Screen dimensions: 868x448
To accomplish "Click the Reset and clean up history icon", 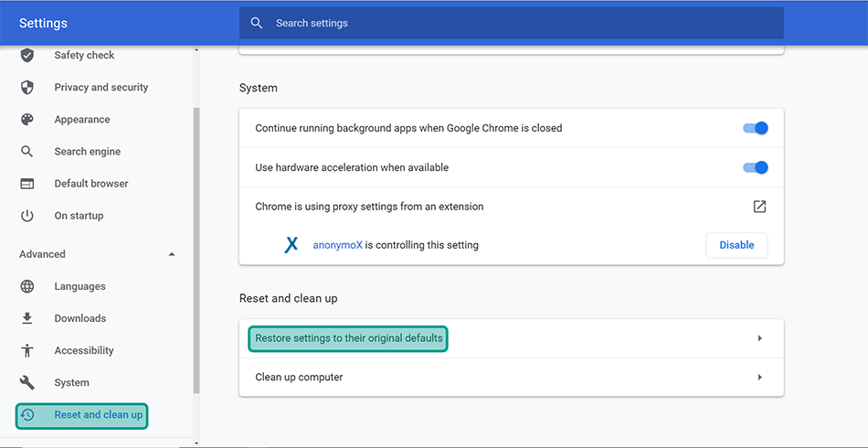I will coord(27,415).
